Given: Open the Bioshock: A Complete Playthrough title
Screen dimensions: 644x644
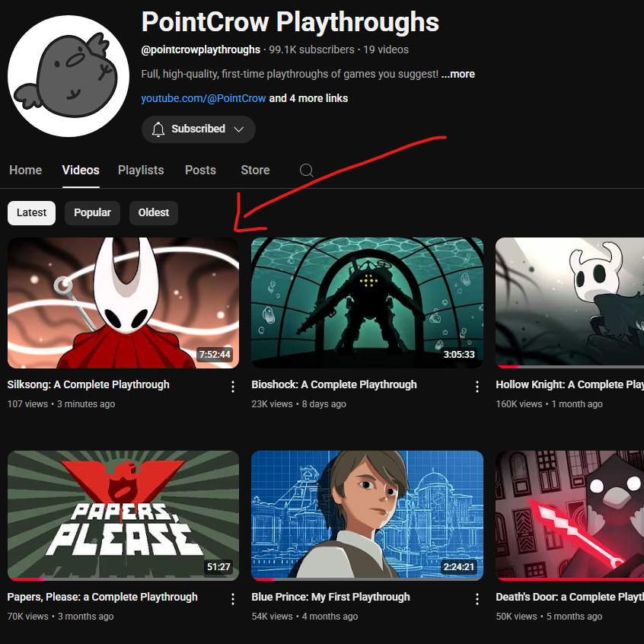Looking at the screenshot, I should pos(334,384).
